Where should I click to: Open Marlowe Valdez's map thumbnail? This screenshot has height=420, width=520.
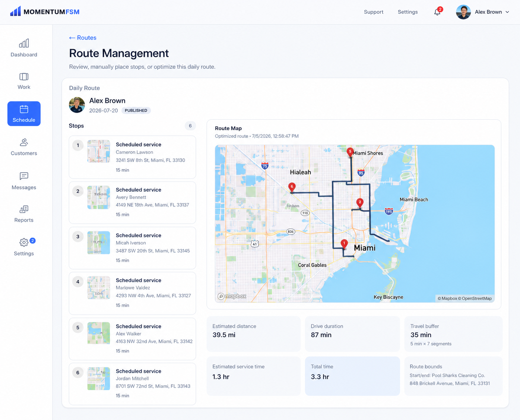click(99, 288)
